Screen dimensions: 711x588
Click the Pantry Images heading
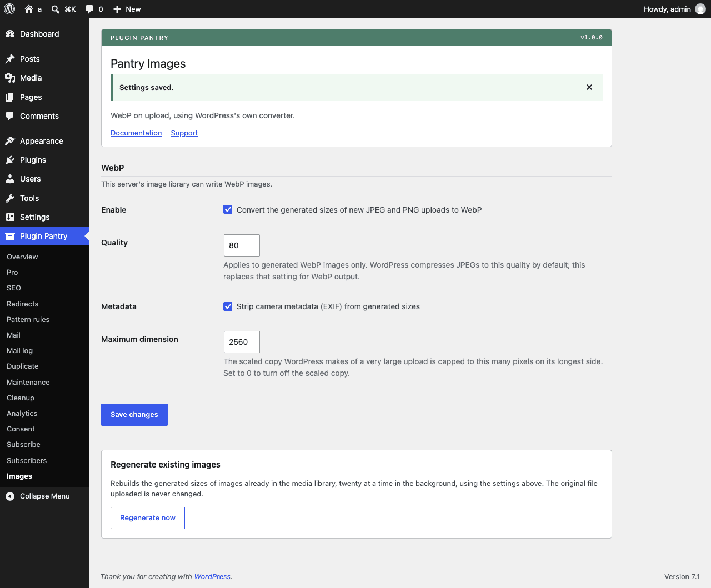point(148,64)
